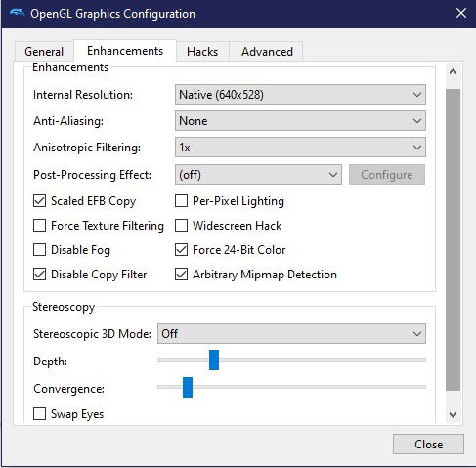This screenshot has height=468, width=476.
Task: Click the Anti-Aliasing label
Action: [68, 121]
